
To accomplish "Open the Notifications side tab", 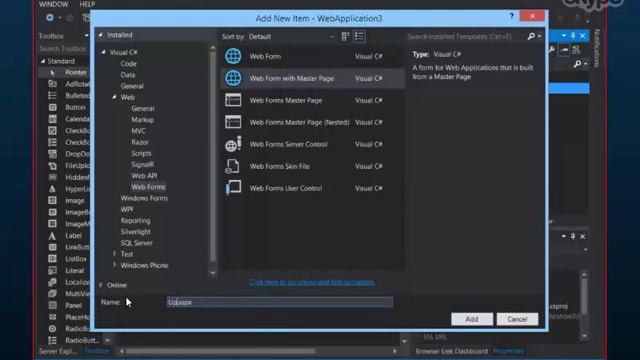I will pyautogui.click(x=596, y=48).
